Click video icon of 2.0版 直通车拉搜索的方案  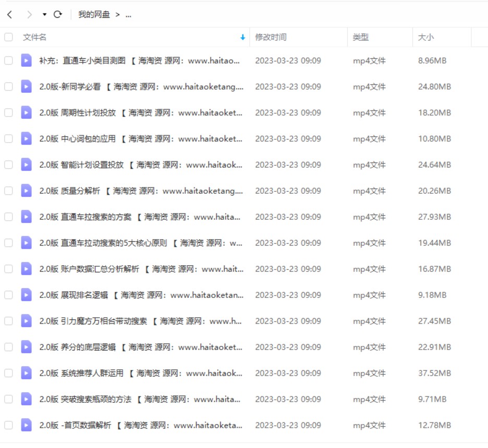26,217
